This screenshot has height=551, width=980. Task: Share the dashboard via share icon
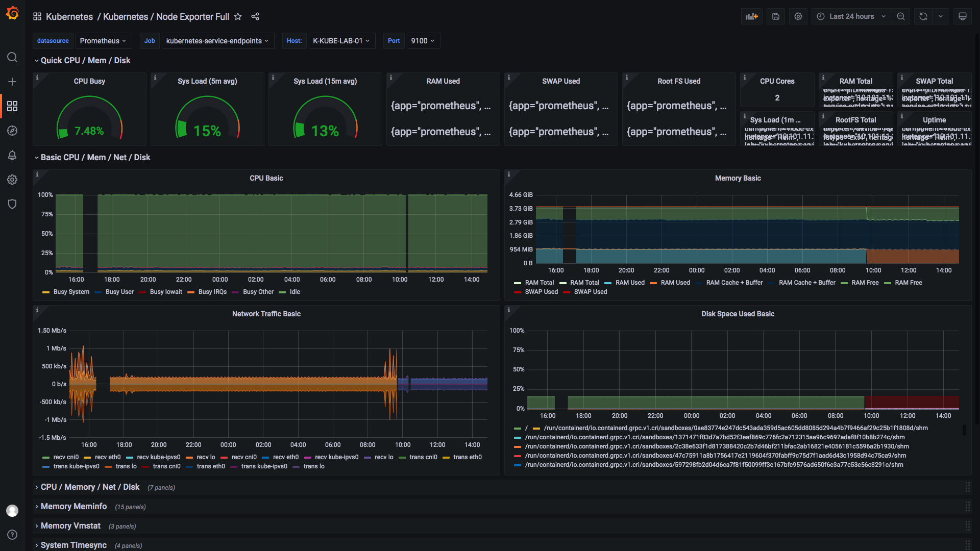[255, 16]
